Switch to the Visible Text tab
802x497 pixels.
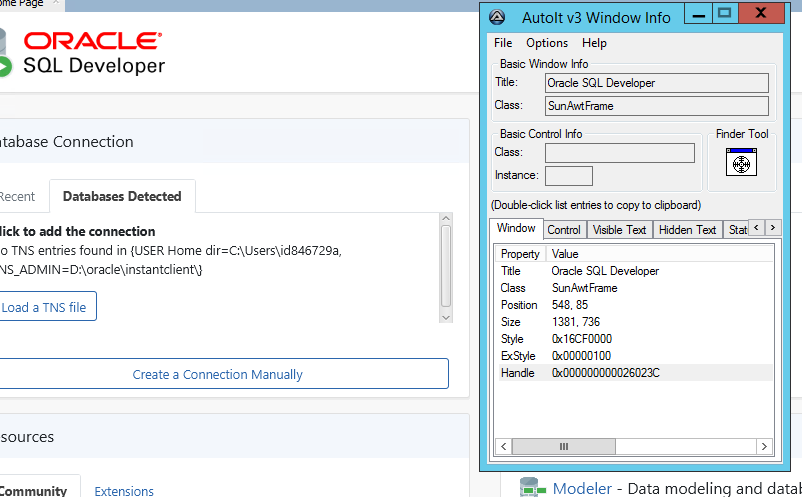tap(619, 230)
